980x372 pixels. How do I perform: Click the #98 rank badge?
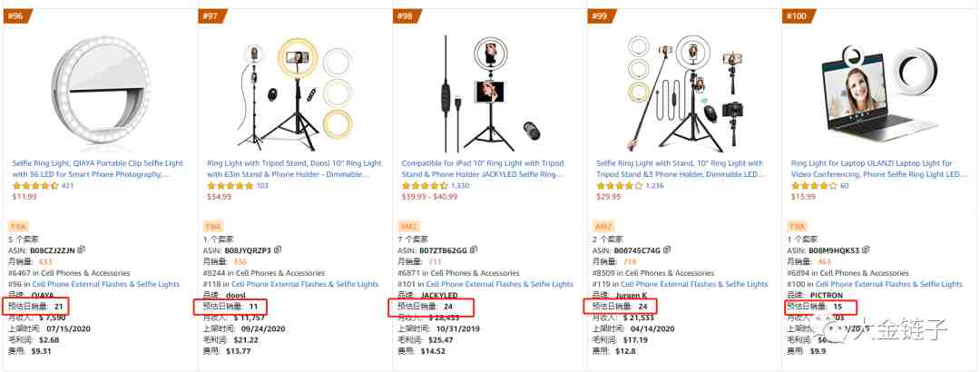(405, 15)
